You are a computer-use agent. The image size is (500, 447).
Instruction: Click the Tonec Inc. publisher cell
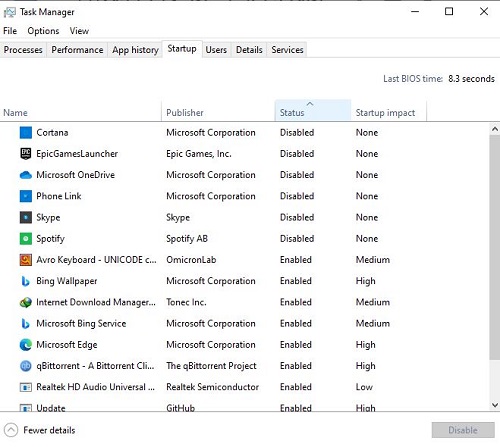186,302
